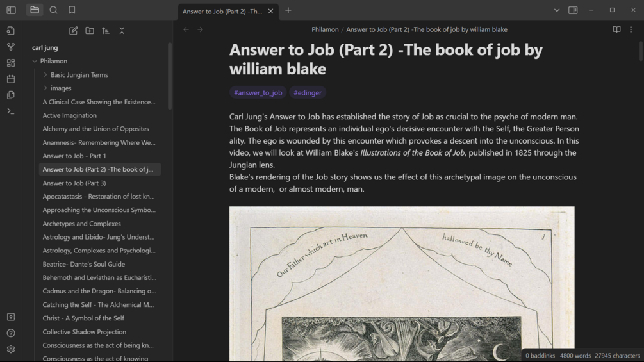
Task: Toggle the right sidebar icon
Action: coord(573,10)
